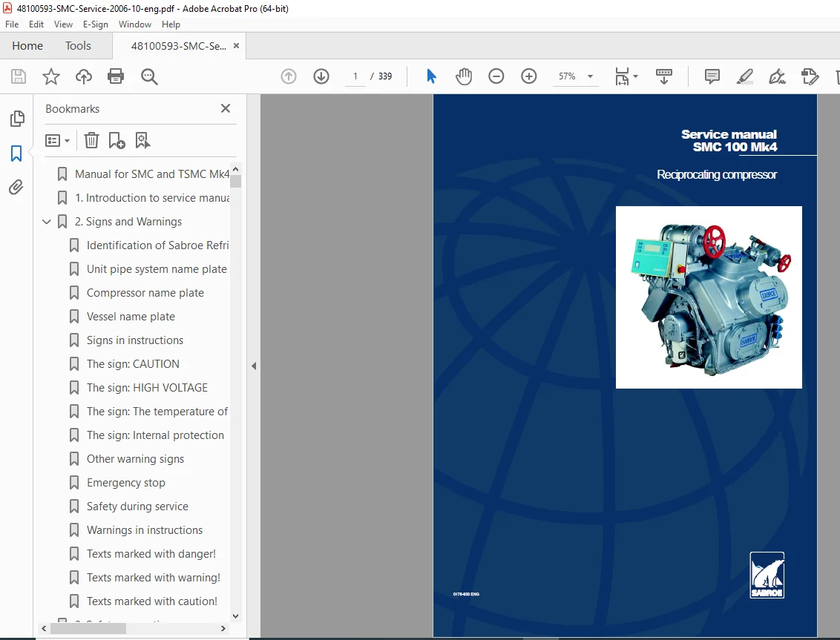Screen dimensions: 840x640
Task: Open Unit pipe system name plate bookmark
Action: click(x=157, y=269)
